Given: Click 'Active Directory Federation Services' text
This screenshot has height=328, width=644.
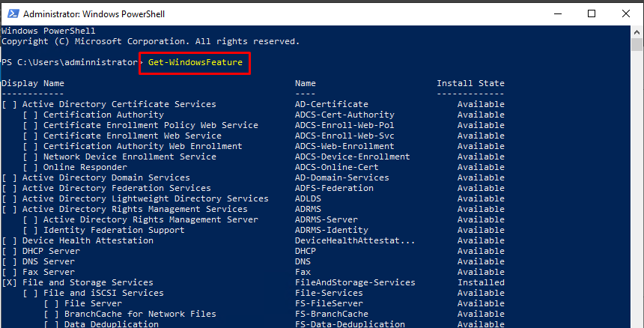Looking at the screenshot, I should coord(117,189).
